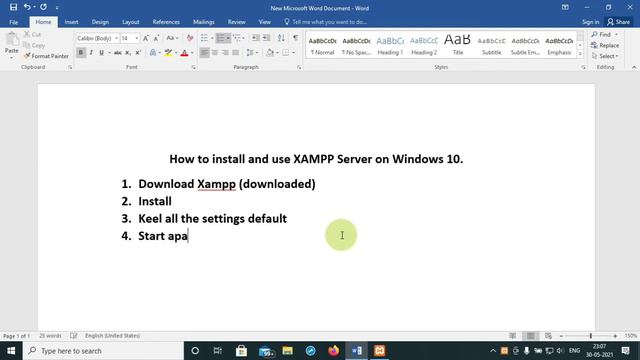Image resolution: width=640 pixels, height=360 pixels.
Task: Open the Font name dropdown
Action: [116, 38]
